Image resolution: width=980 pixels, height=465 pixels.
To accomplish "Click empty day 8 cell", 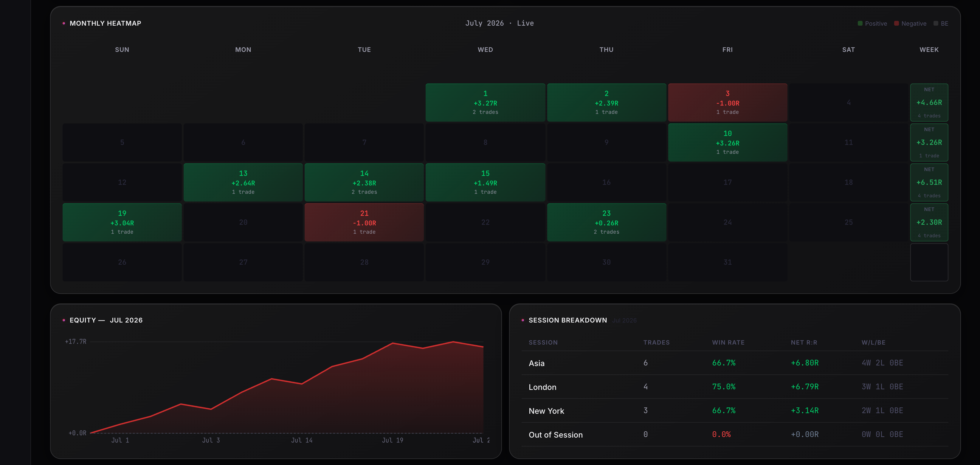I will click(x=485, y=142).
